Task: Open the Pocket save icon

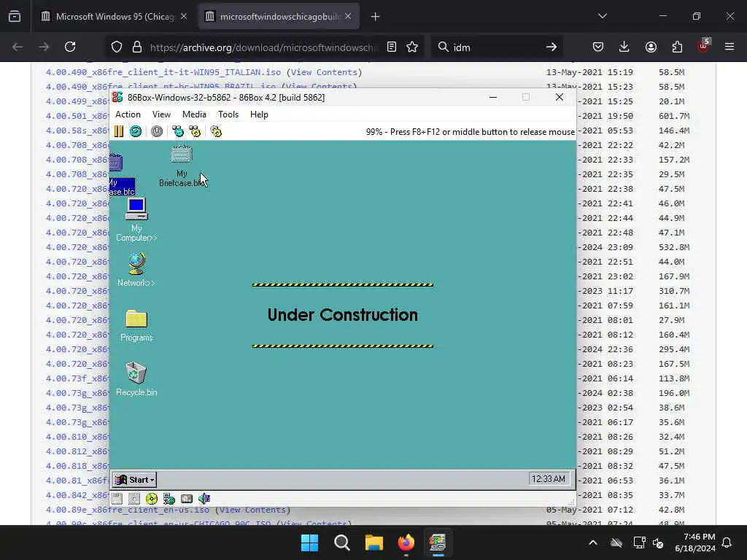Action: pyautogui.click(x=598, y=47)
